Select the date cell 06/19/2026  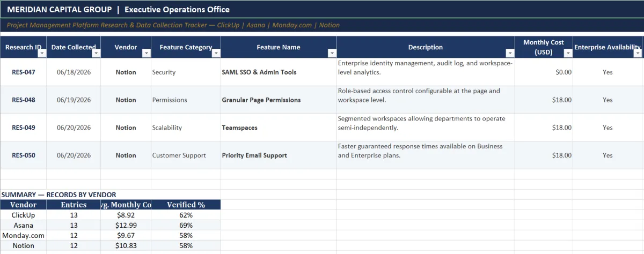point(74,100)
